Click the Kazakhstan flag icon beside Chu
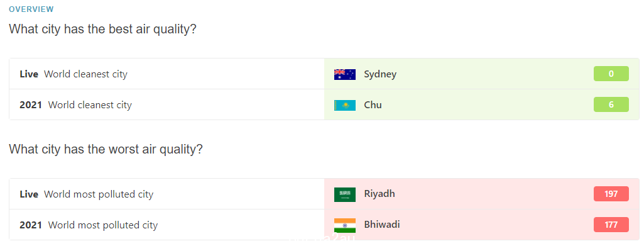This screenshot has height=246, width=644. click(x=344, y=105)
